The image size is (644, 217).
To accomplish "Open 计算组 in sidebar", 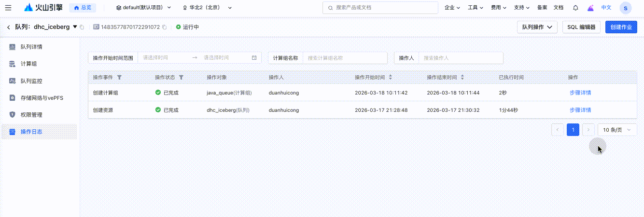I will 39,64.
